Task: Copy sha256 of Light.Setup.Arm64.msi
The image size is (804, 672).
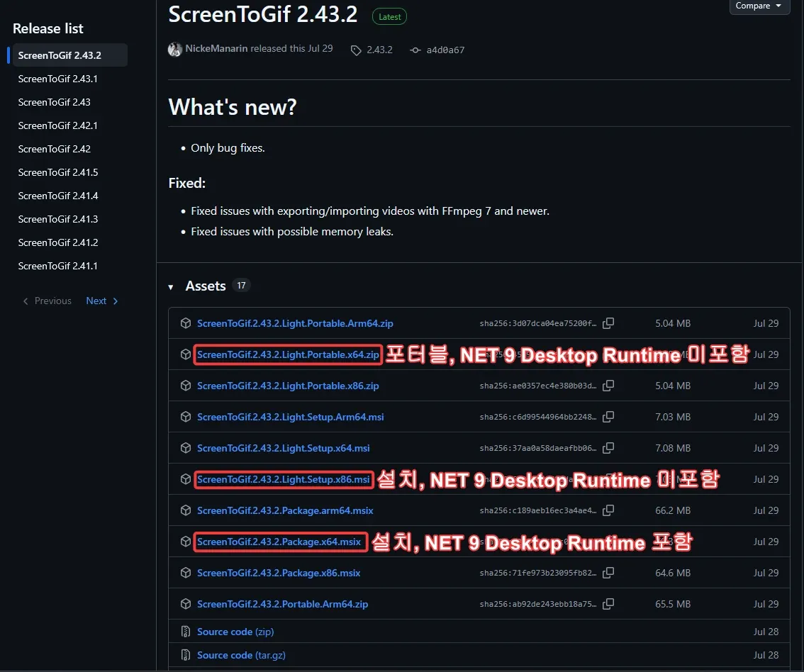Action: [608, 417]
